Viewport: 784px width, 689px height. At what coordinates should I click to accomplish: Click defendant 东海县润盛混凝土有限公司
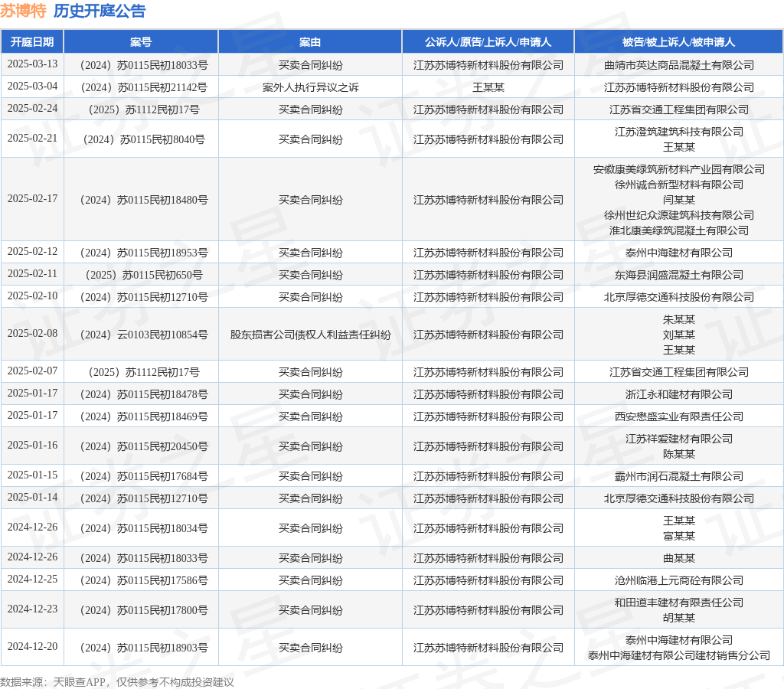point(679,275)
